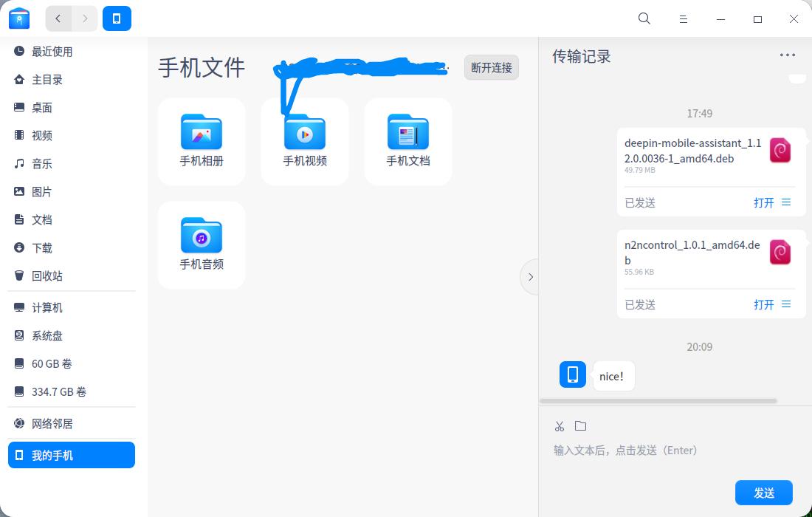Click the search magnifier icon in titlebar
The image size is (812, 517).
tap(644, 18)
